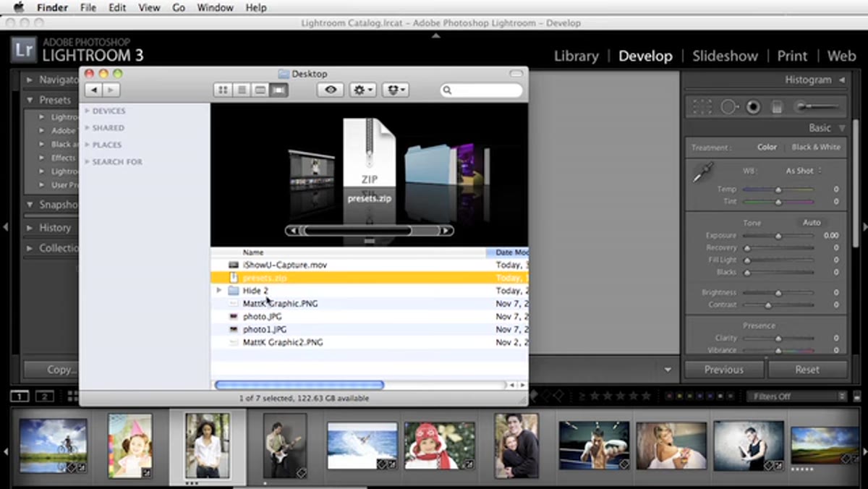Click the Hide 2 folder icon
Image resolution: width=868 pixels, height=489 pixels.
point(234,291)
